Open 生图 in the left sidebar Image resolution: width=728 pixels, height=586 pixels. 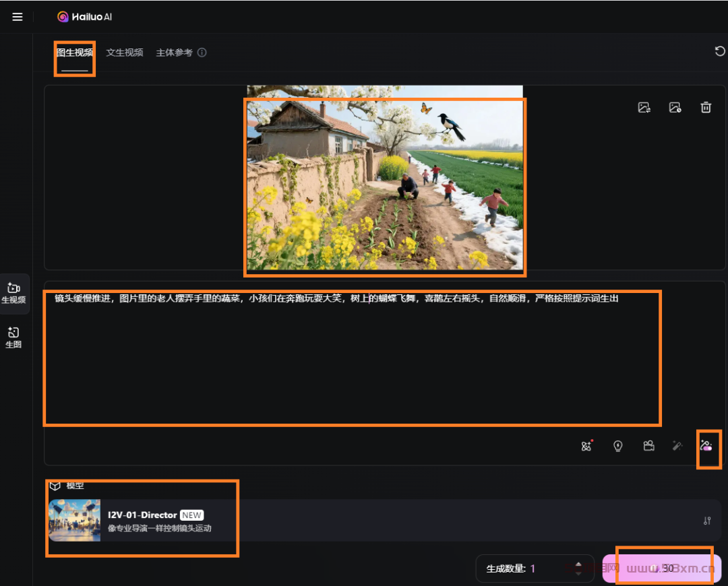[13, 337]
